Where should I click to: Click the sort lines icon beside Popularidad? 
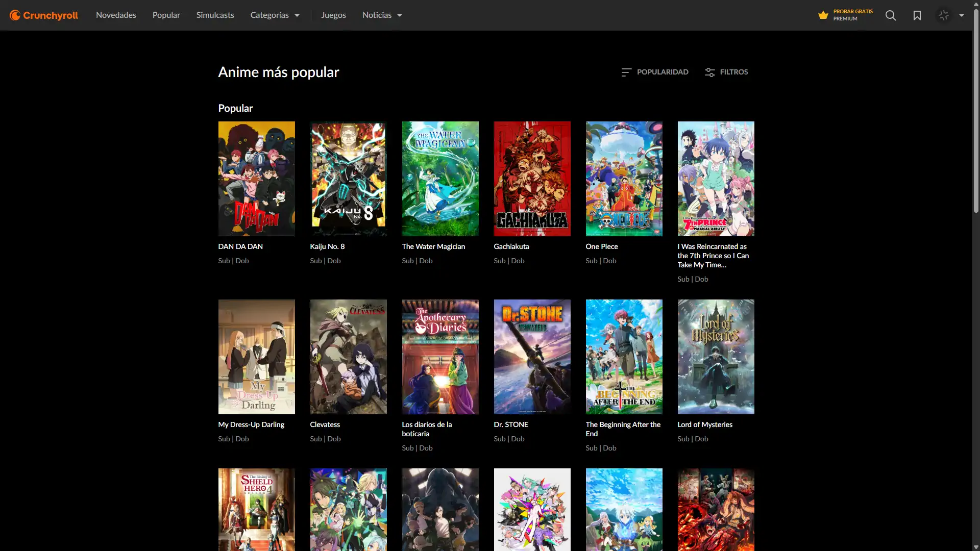pyautogui.click(x=626, y=72)
